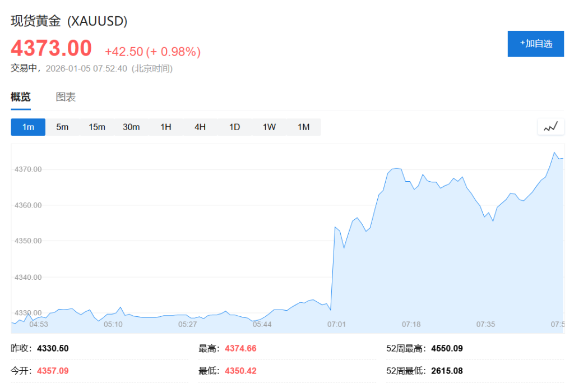Image resolution: width=574 pixels, height=392 pixels.
Task: Select the 1H timeframe
Action: [165, 127]
